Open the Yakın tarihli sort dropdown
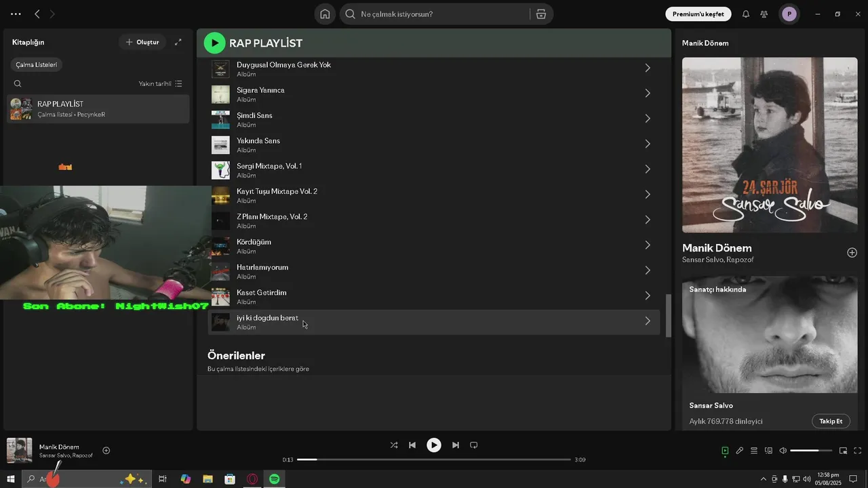Screen dimensions: 868x488 pyautogui.click(x=161, y=84)
